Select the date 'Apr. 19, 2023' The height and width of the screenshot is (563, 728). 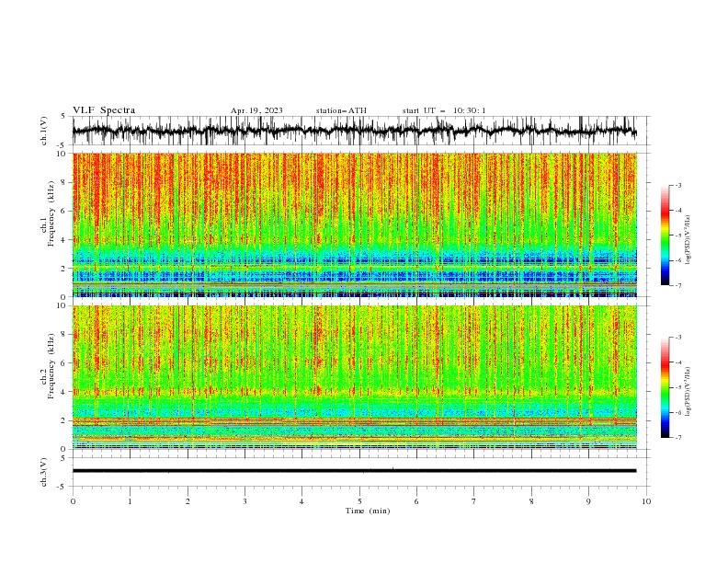[256, 110]
